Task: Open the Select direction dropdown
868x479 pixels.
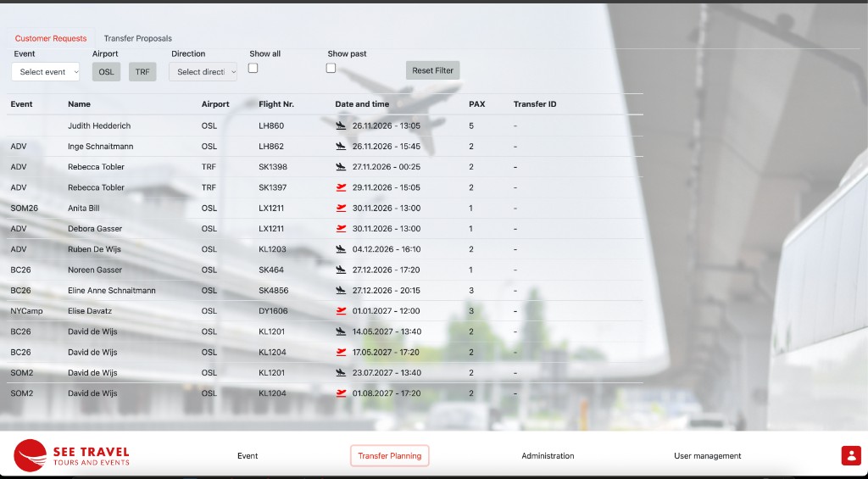Action: [x=203, y=72]
